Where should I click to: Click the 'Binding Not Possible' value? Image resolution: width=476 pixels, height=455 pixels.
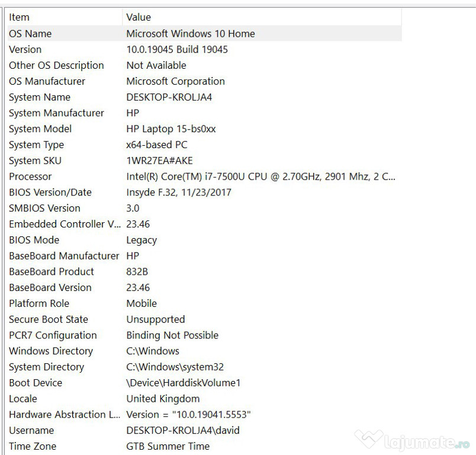[x=172, y=335]
